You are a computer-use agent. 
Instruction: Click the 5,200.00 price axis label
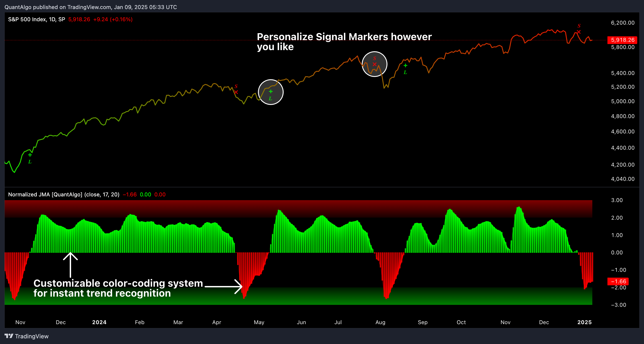coord(623,87)
